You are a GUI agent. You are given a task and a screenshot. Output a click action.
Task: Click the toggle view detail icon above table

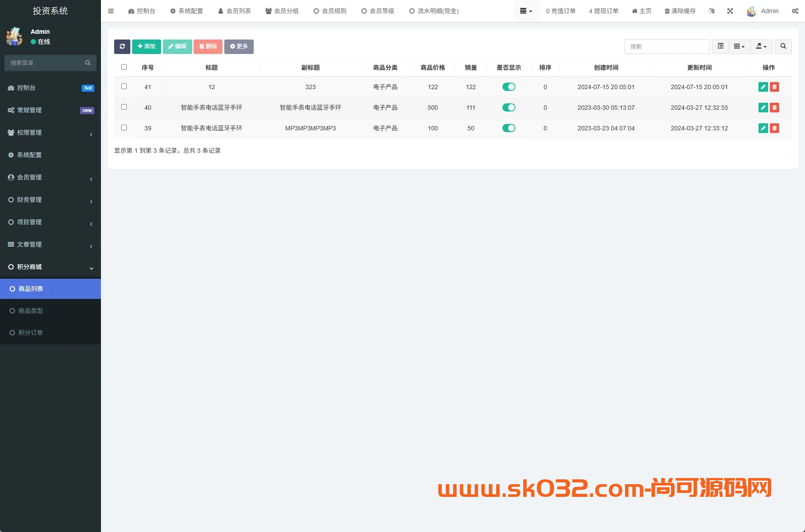(x=720, y=47)
